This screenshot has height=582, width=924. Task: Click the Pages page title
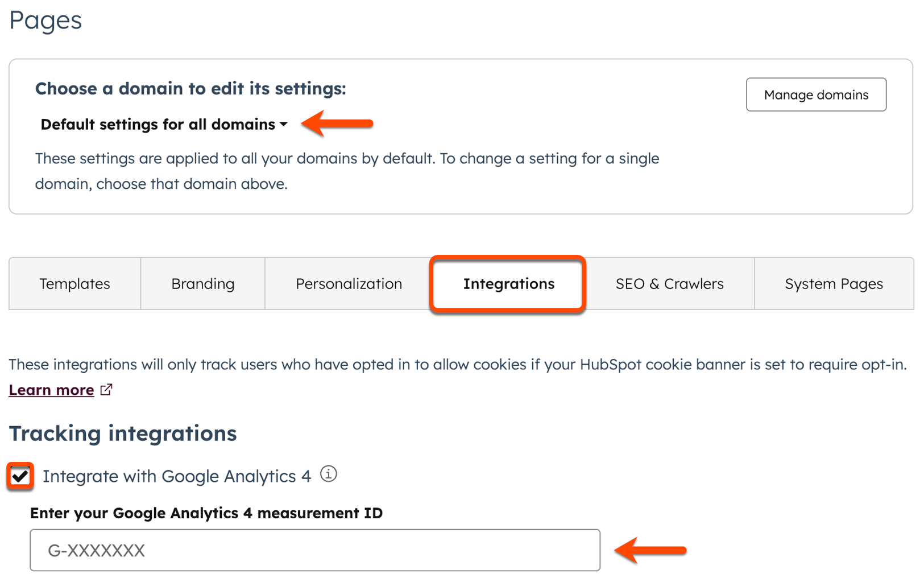tap(45, 20)
